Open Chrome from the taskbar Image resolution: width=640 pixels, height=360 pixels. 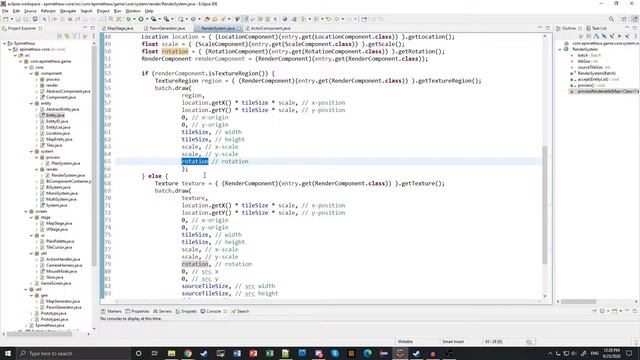pyautogui.click(x=188, y=353)
